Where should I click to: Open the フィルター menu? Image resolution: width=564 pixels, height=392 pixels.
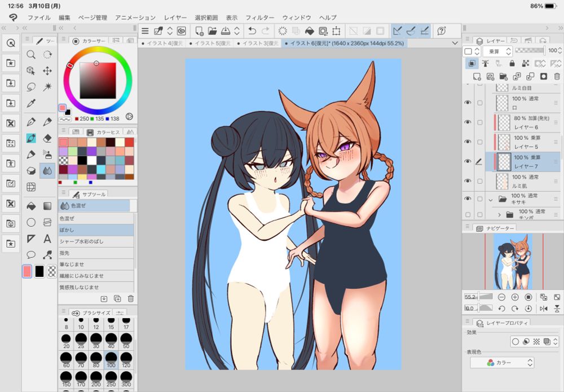(x=259, y=17)
